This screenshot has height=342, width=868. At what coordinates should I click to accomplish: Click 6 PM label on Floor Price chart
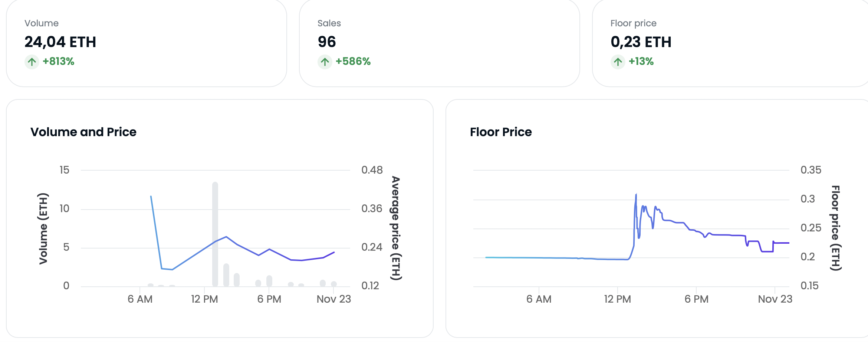point(696,299)
